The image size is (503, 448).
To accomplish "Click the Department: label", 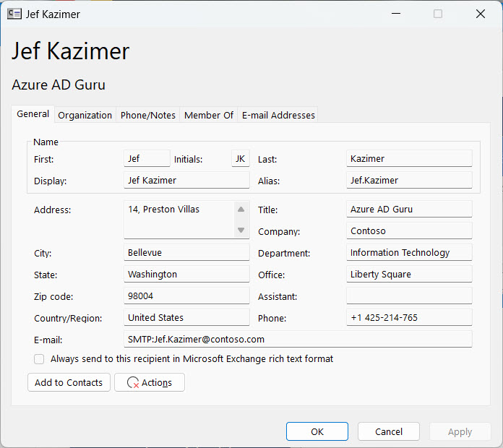I will (284, 254).
